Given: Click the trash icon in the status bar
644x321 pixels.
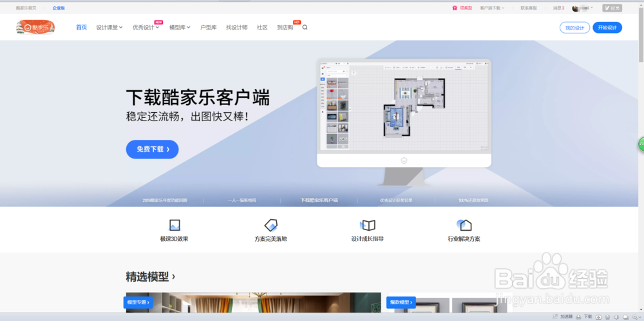Looking at the screenshot, I should 607,317.
